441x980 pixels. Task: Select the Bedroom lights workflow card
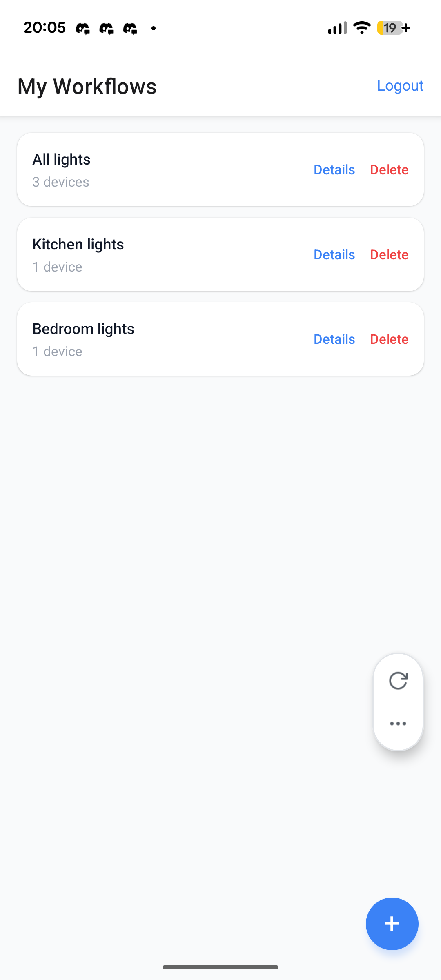163,339
